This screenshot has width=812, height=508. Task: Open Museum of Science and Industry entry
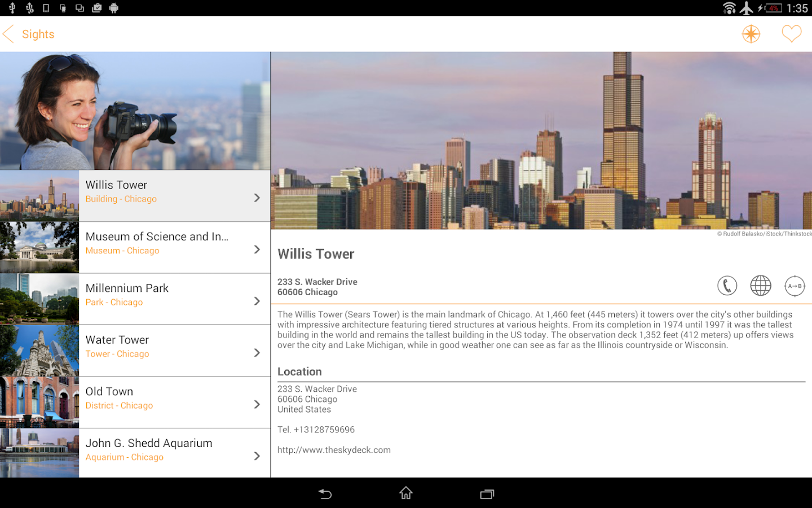click(x=135, y=248)
